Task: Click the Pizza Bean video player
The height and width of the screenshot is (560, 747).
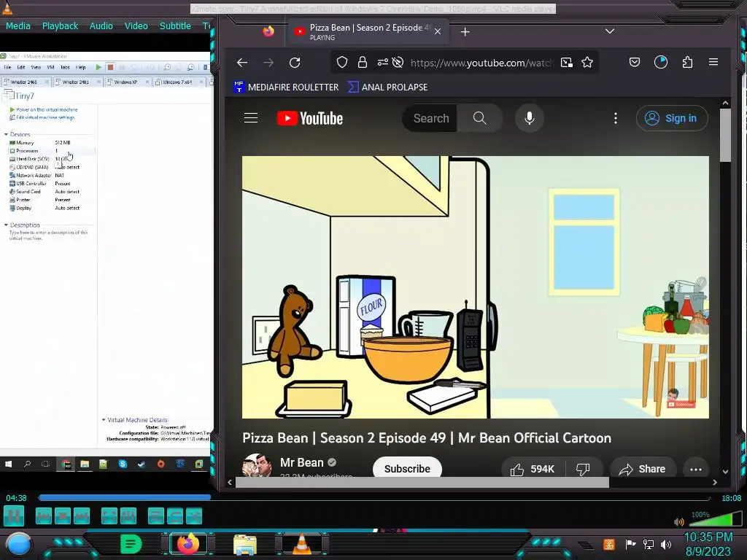Action: 476,287
